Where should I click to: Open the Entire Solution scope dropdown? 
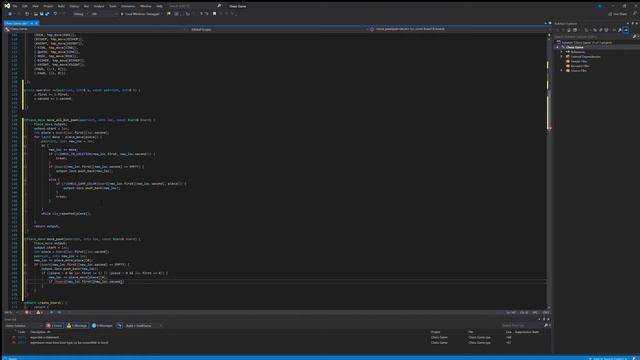click(x=24, y=326)
